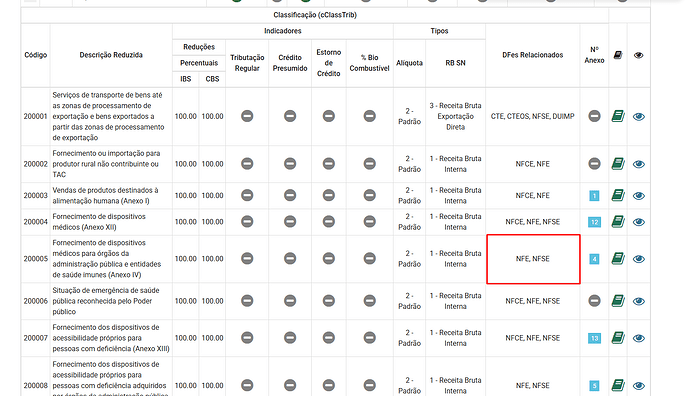
Task: Open green book icon for row 200003
Action: (618, 195)
